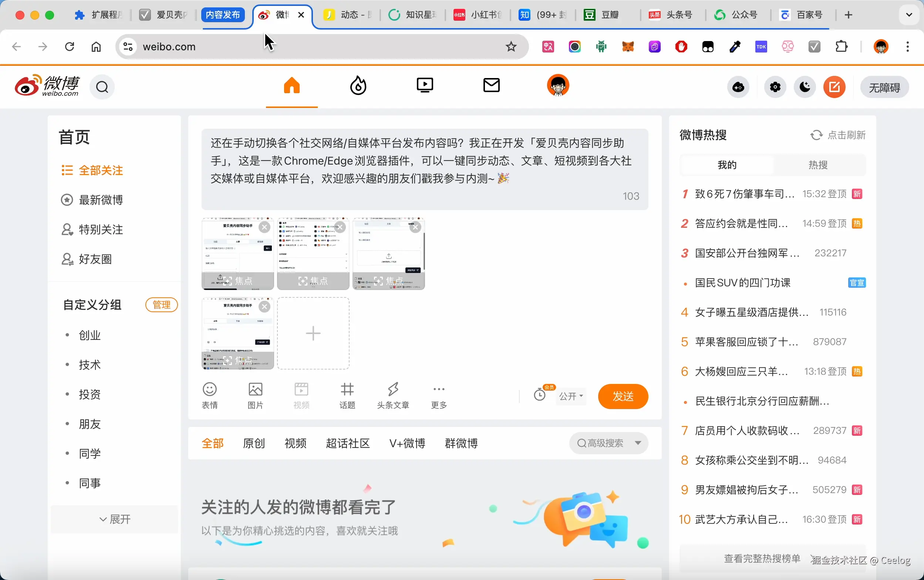
Task: Toggle dark mode moon icon
Action: pyautogui.click(x=805, y=87)
